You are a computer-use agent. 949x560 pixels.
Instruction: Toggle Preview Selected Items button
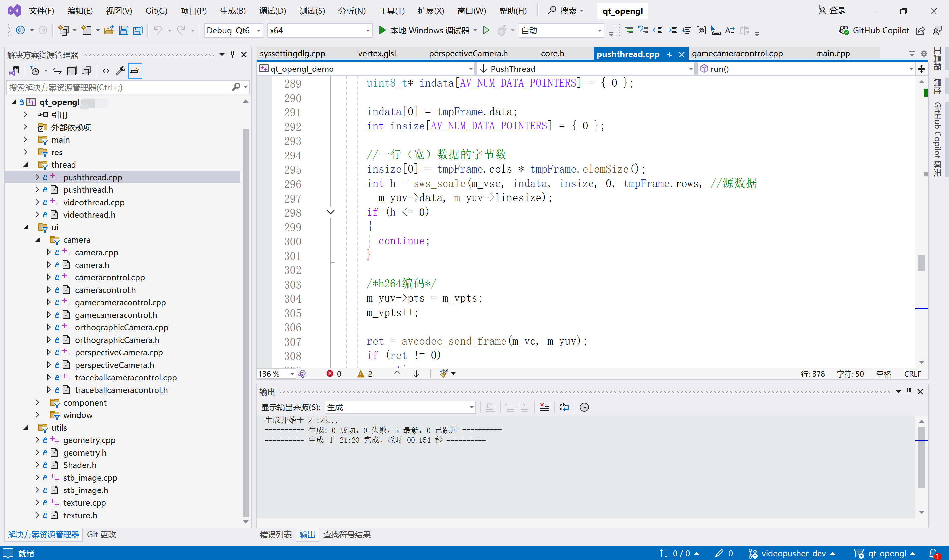click(x=135, y=70)
